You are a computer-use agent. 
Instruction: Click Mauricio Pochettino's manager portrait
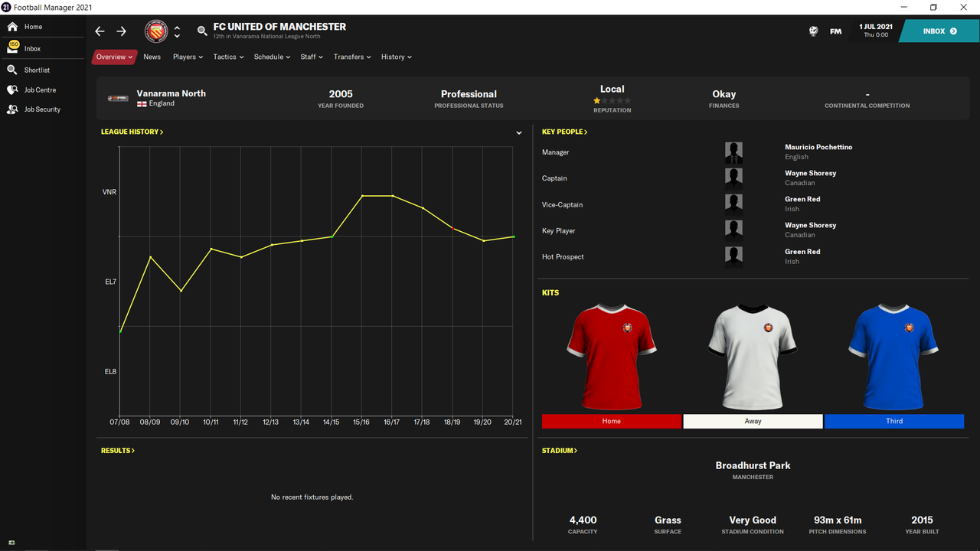coord(733,152)
